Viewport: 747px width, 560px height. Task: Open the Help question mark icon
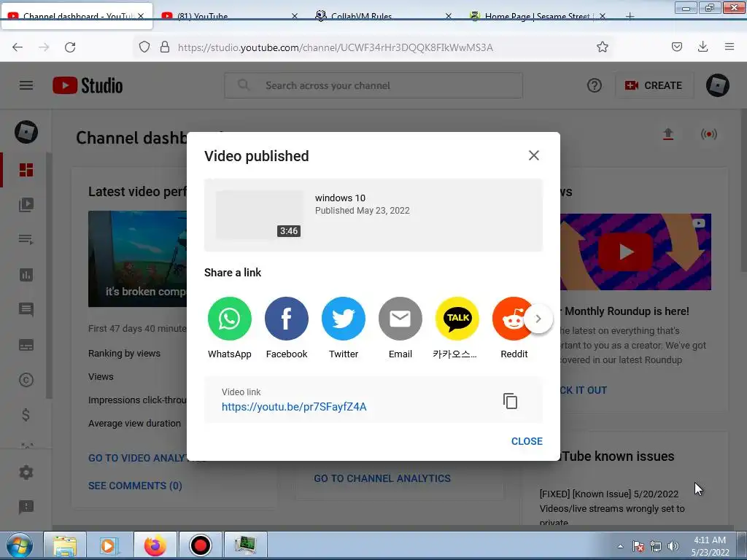(x=594, y=85)
